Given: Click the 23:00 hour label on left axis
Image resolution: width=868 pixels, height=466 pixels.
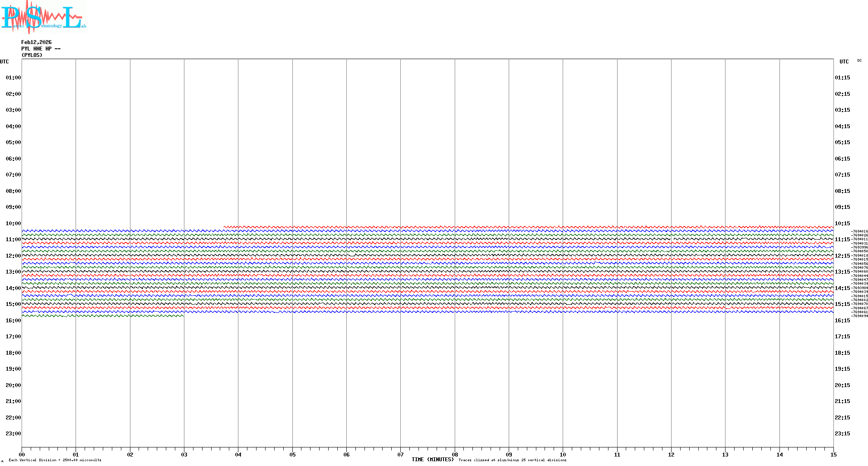Looking at the screenshot, I should [13, 434].
